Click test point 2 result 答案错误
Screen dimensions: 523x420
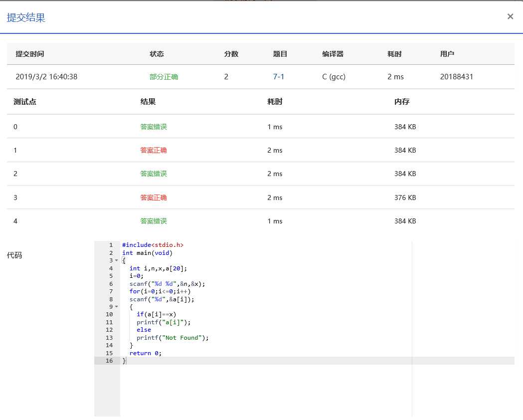[154, 174]
